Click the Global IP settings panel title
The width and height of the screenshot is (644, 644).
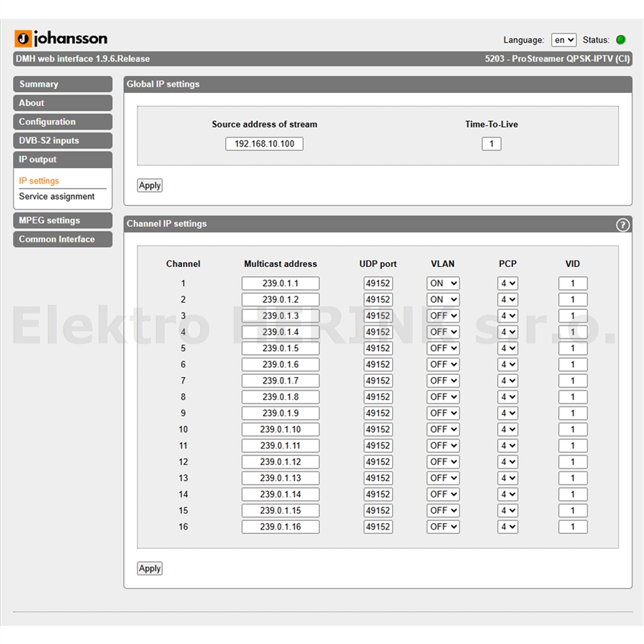pos(163,84)
